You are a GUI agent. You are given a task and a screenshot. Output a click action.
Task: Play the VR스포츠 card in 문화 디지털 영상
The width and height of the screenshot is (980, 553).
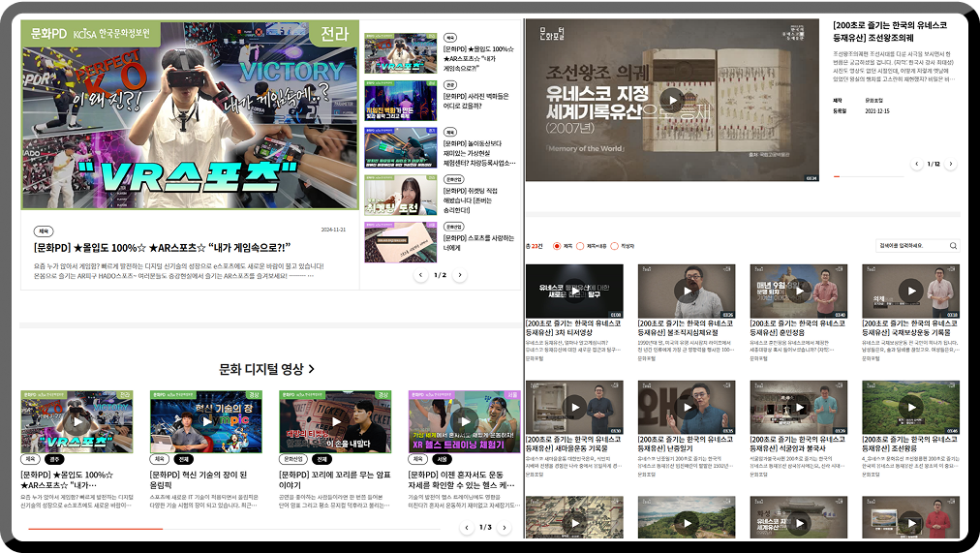point(77,422)
